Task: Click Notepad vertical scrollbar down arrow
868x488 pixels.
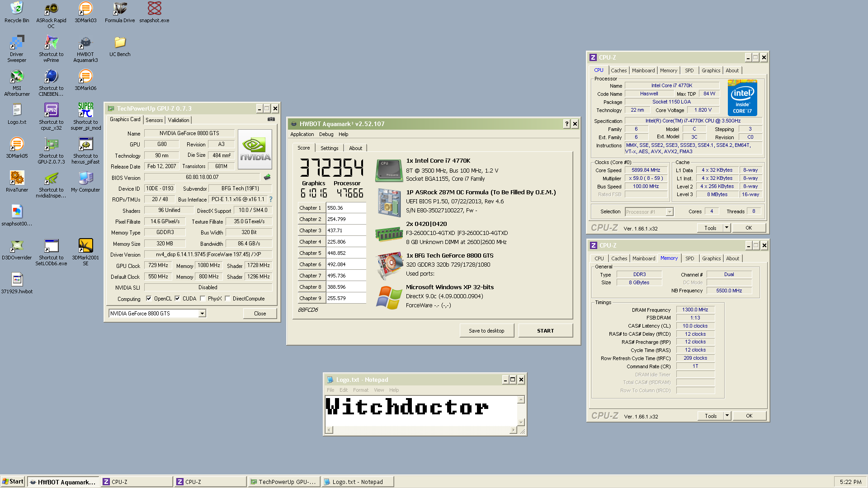Action: point(521,422)
